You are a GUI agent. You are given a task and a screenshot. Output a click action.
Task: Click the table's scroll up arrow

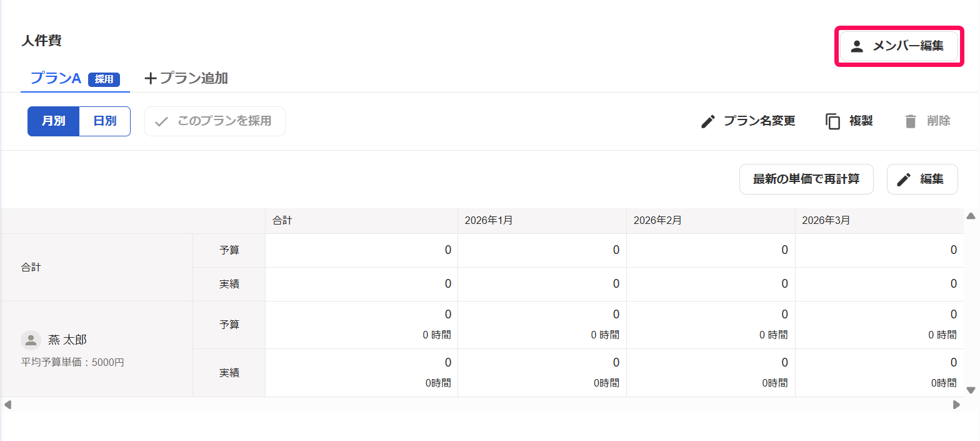[x=971, y=216]
